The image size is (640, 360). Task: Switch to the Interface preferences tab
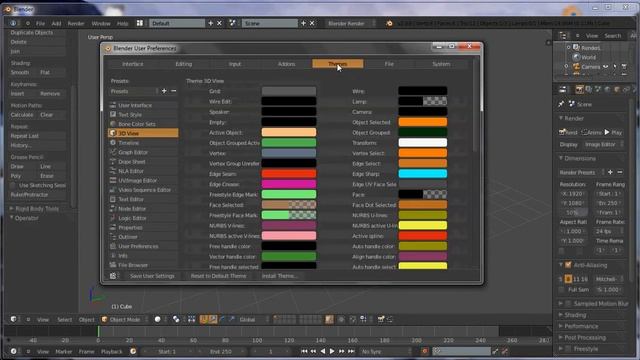tap(133, 64)
